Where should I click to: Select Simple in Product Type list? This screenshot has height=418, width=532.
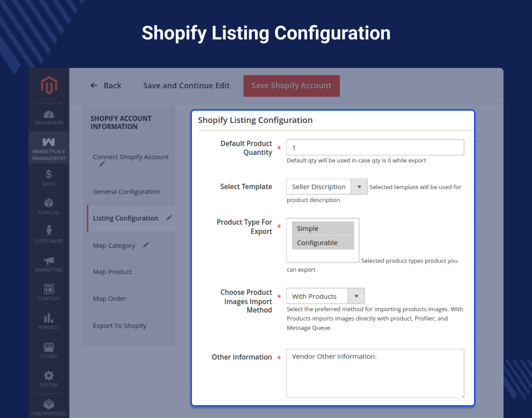[323, 228]
